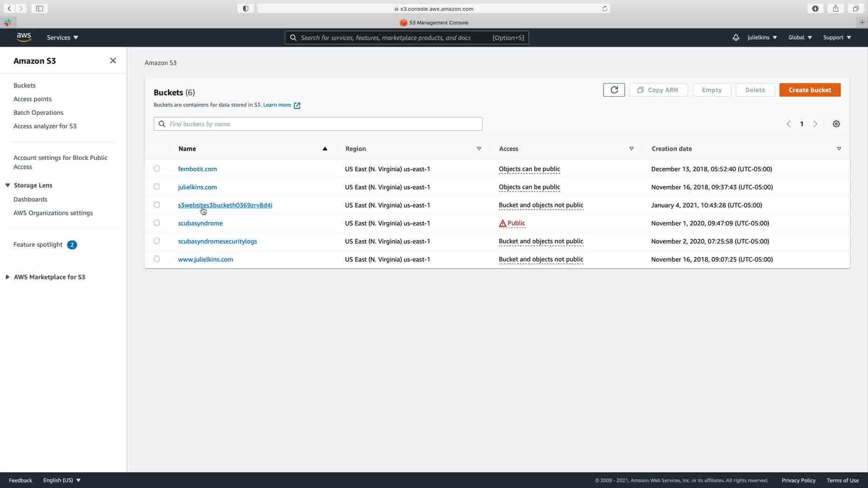Open the Privacy Policy footer link
This screenshot has width=868, height=488.
(x=798, y=480)
